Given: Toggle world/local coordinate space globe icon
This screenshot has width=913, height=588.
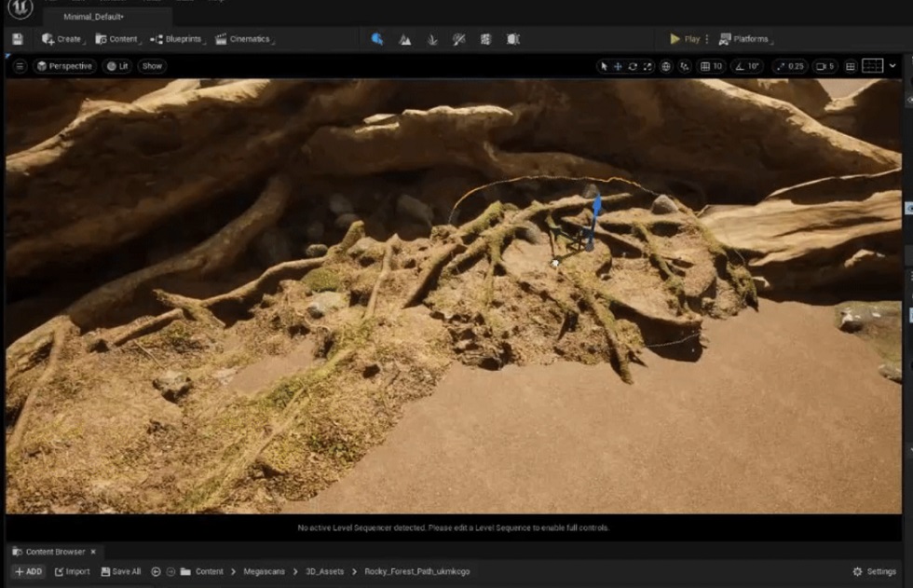Looking at the screenshot, I should 666,66.
